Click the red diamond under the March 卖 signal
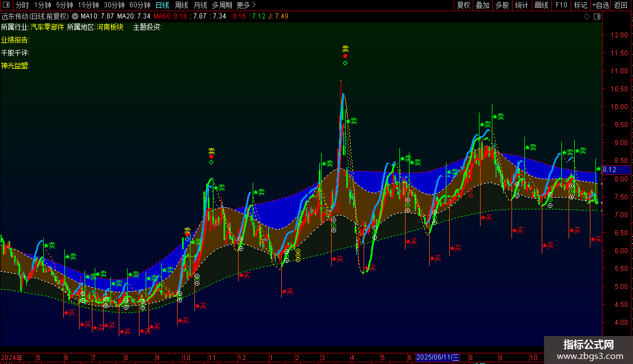Image resolution: width=633 pixels, height=364 pixels. click(x=345, y=56)
